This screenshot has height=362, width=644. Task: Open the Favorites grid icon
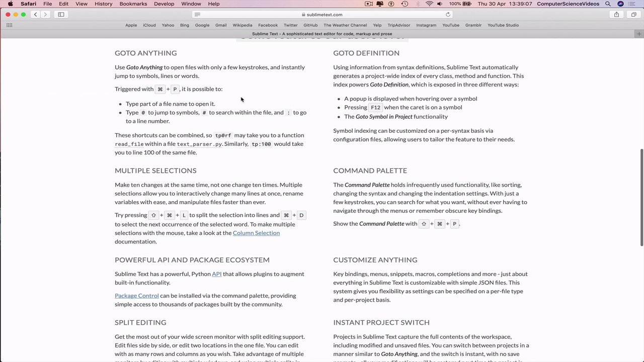tap(10, 25)
